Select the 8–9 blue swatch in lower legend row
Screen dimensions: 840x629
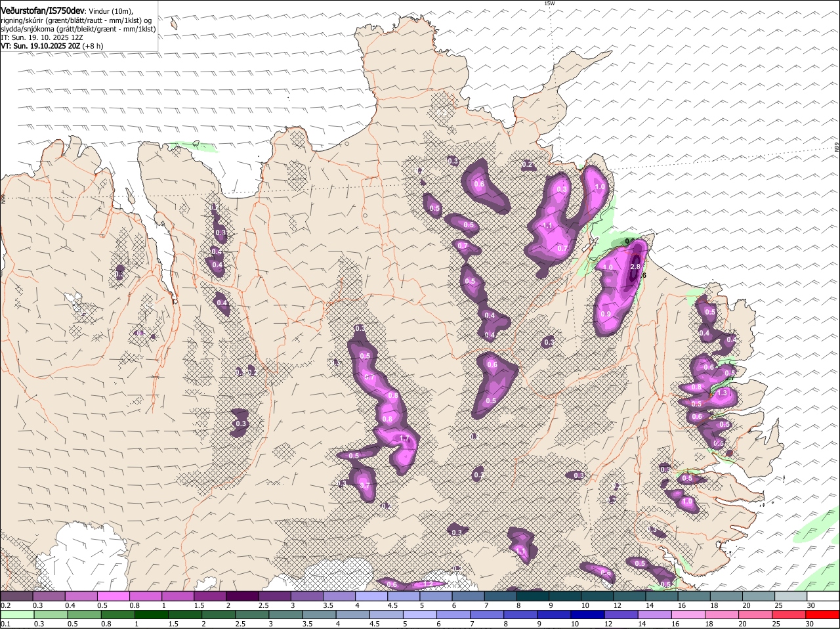pyautogui.click(x=520, y=615)
